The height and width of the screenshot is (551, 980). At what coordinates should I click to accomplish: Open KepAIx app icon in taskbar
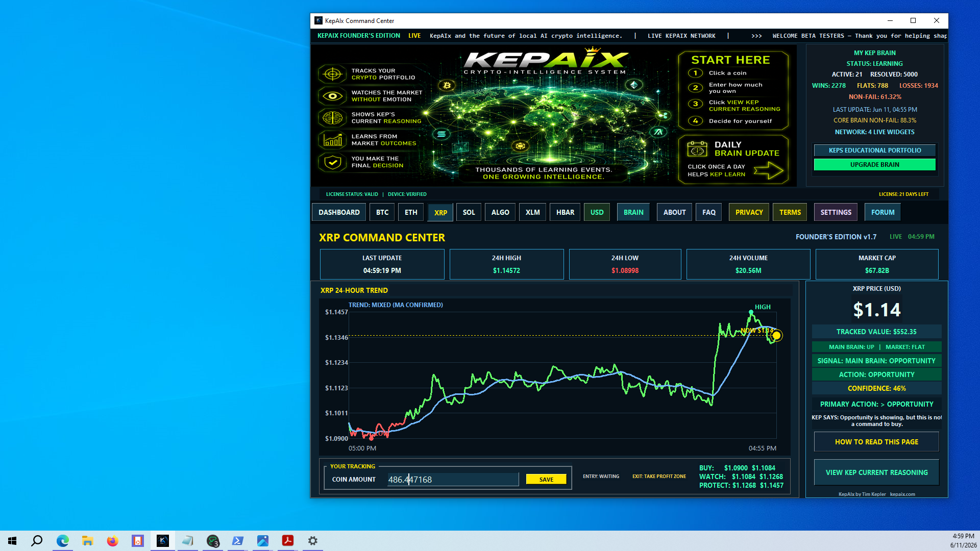coord(162,541)
